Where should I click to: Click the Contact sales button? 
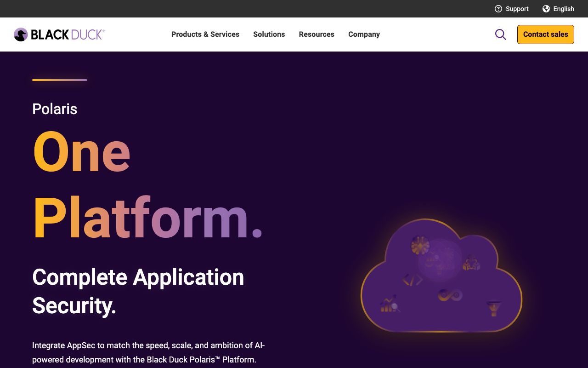546,34
